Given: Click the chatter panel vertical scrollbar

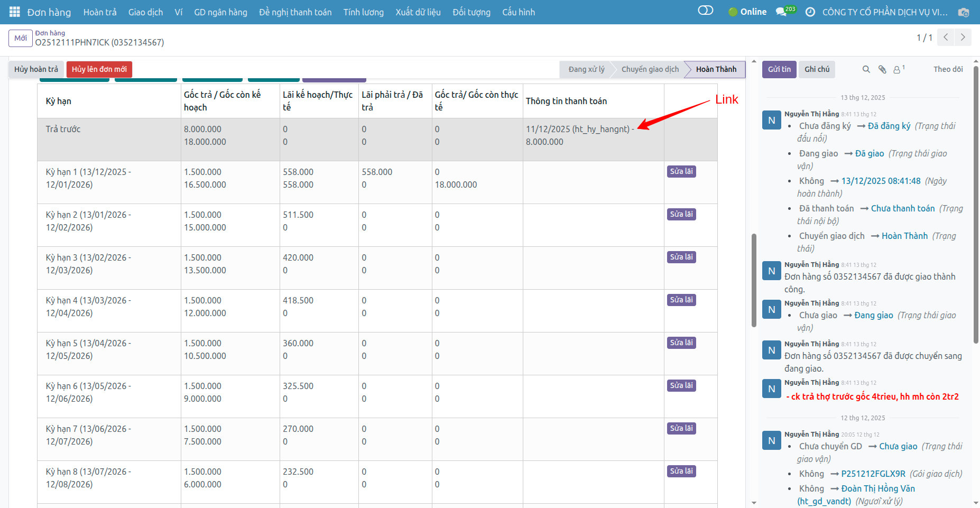Looking at the screenshot, I should 976,211.
